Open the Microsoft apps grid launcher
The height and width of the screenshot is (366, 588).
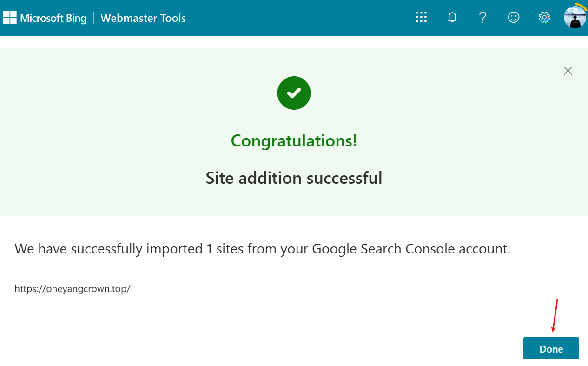(x=421, y=18)
